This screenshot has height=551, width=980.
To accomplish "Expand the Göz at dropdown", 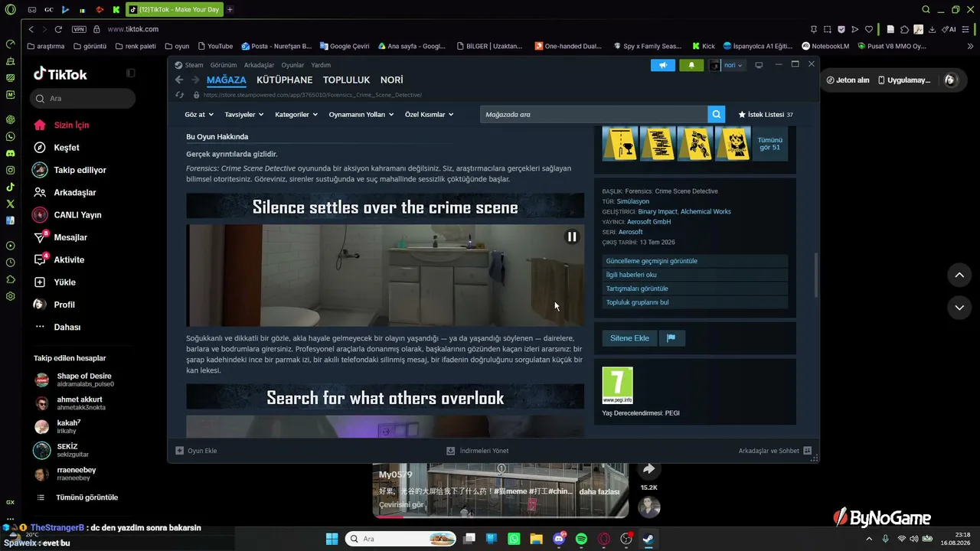I will 199,115.
